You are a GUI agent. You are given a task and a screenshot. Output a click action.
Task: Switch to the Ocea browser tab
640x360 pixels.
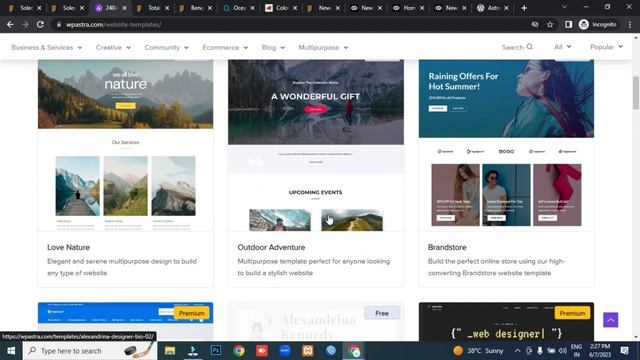[238, 8]
